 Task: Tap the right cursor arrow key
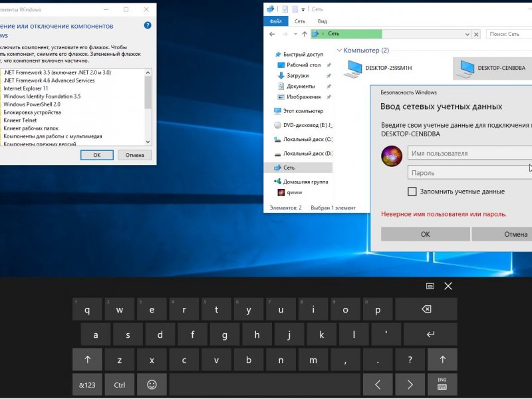(x=410, y=385)
